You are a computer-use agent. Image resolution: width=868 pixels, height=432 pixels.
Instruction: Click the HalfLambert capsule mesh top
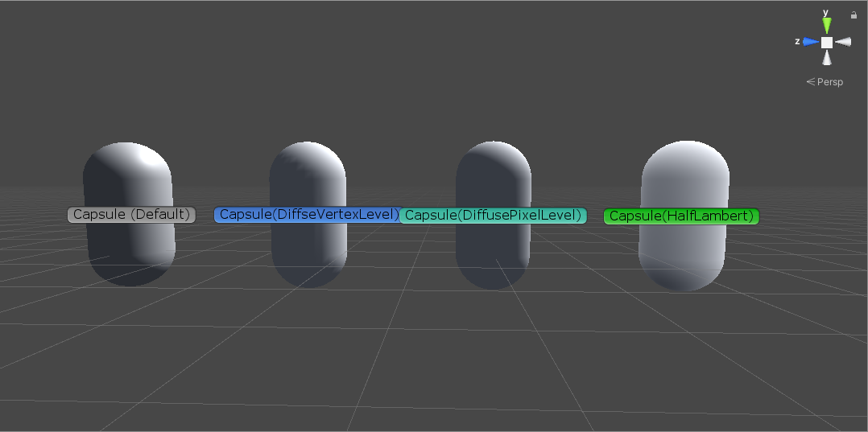click(685, 158)
